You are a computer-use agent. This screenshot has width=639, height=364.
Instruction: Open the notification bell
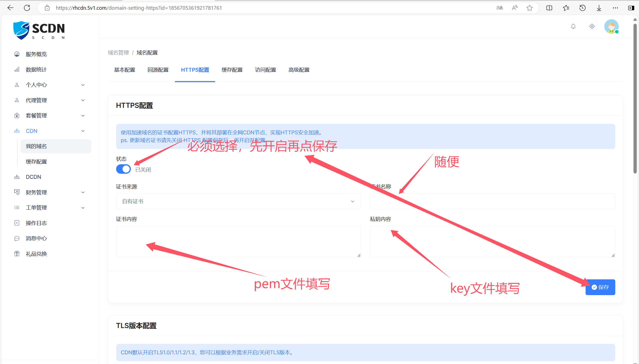click(573, 26)
